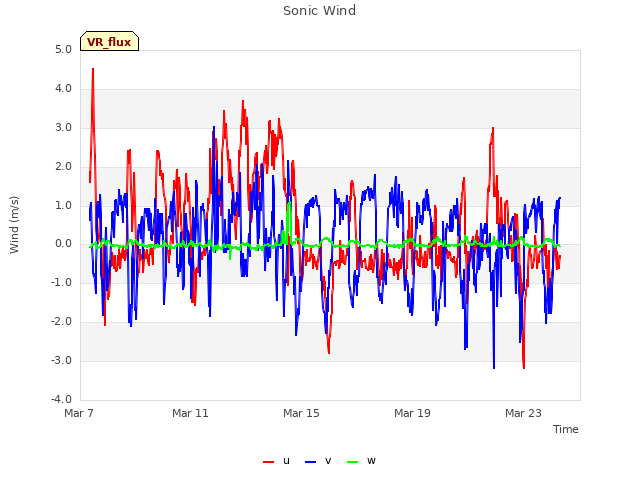Click the 0.0 y-axis label
The image size is (640, 480).
[x=63, y=244]
